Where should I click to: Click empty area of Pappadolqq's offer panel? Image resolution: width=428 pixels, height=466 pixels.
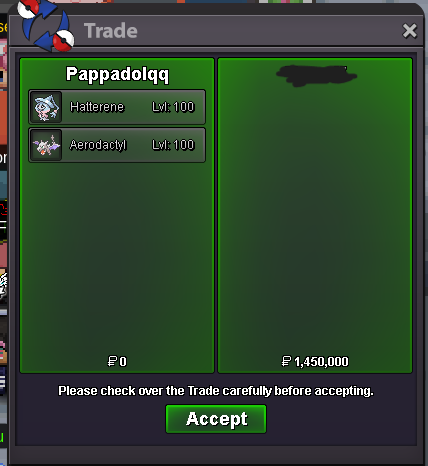pos(117,257)
